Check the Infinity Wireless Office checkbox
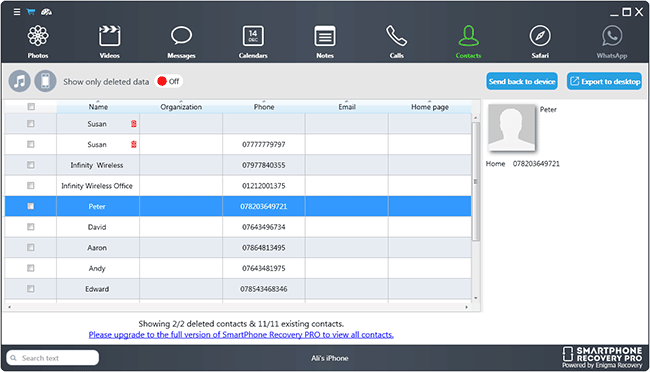Viewport: 650px width, 372px height. pyautogui.click(x=31, y=186)
